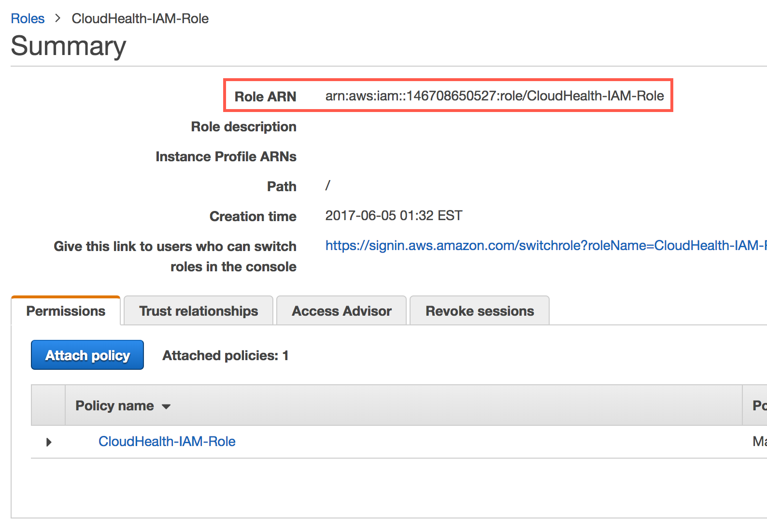Open the Trust relationships tab
The image size is (767, 532).
tap(199, 311)
